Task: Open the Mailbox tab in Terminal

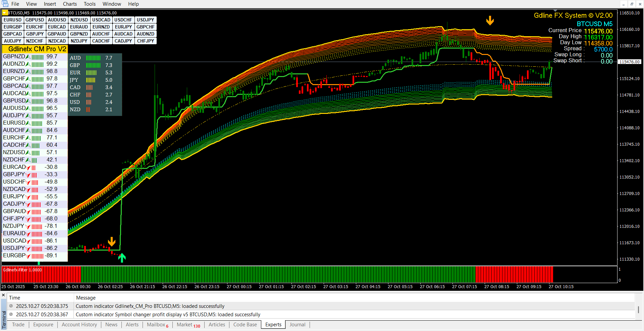Action: [x=157, y=324]
